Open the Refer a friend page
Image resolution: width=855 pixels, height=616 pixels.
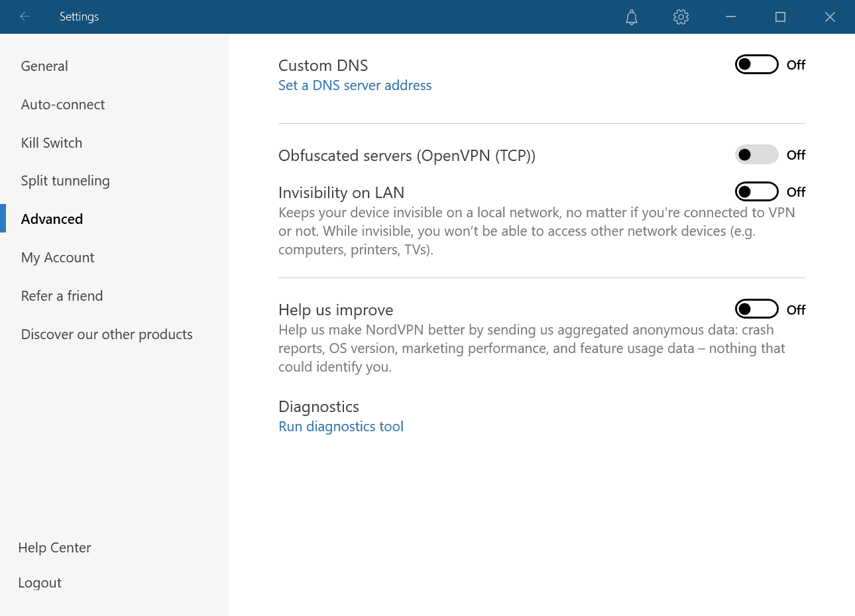coord(62,295)
